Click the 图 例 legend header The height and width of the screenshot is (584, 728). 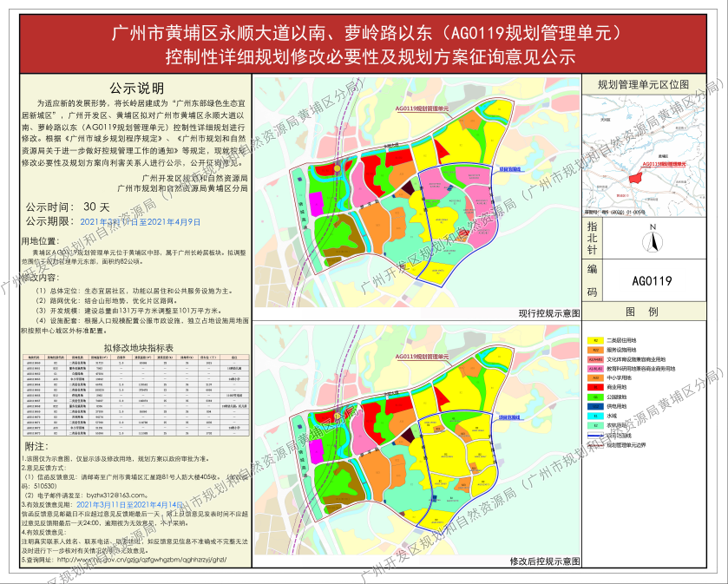[x=642, y=312]
